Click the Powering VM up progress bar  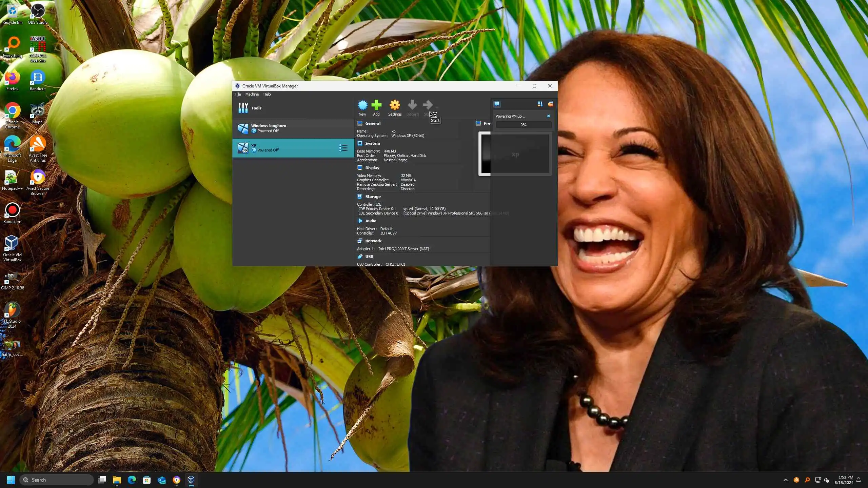click(523, 125)
